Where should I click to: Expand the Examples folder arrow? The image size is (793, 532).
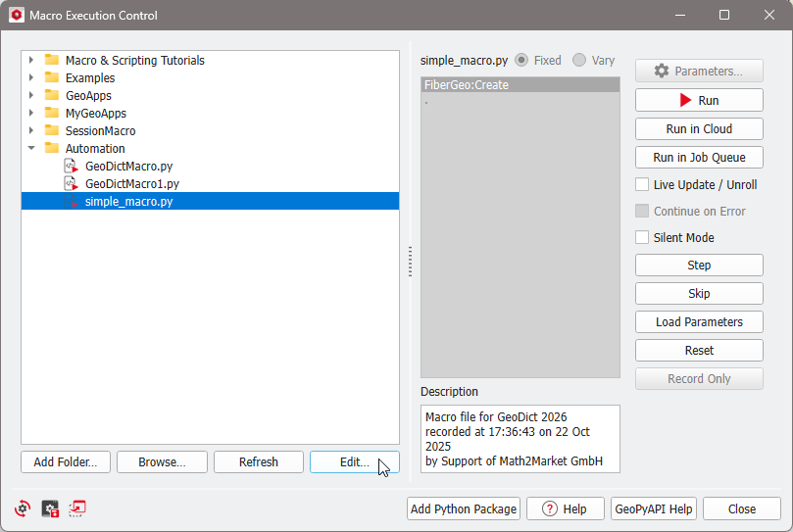click(31, 77)
